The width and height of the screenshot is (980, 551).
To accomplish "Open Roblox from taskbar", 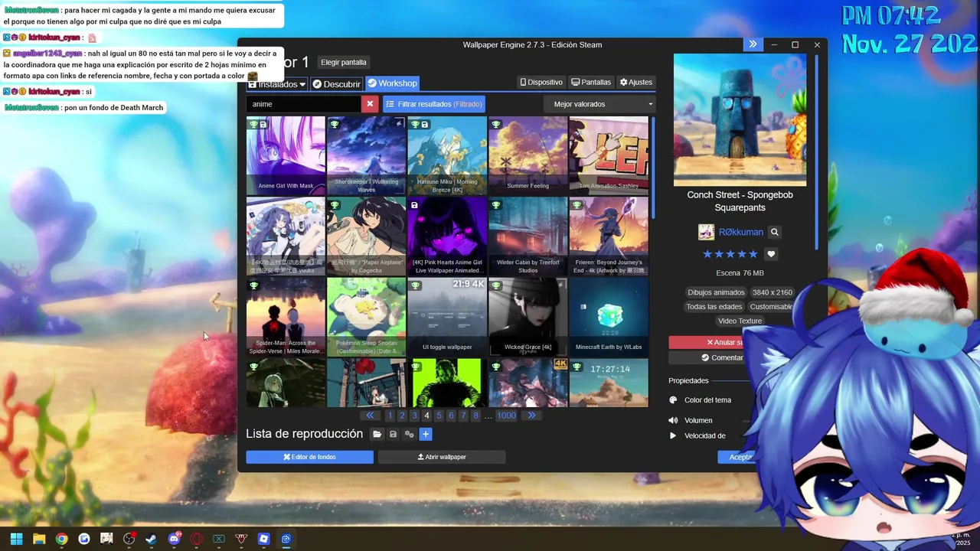I will [x=263, y=539].
